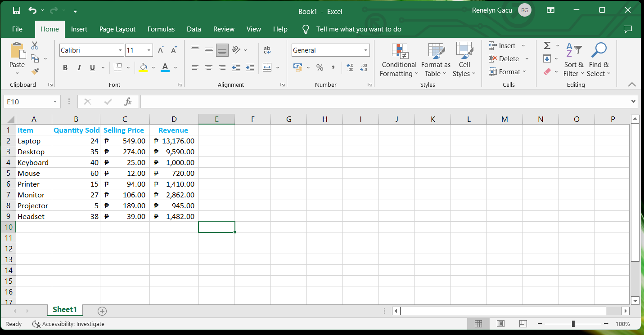This screenshot has height=335, width=644.
Task: Toggle Bottom Align vertical alignment
Action: (x=222, y=50)
